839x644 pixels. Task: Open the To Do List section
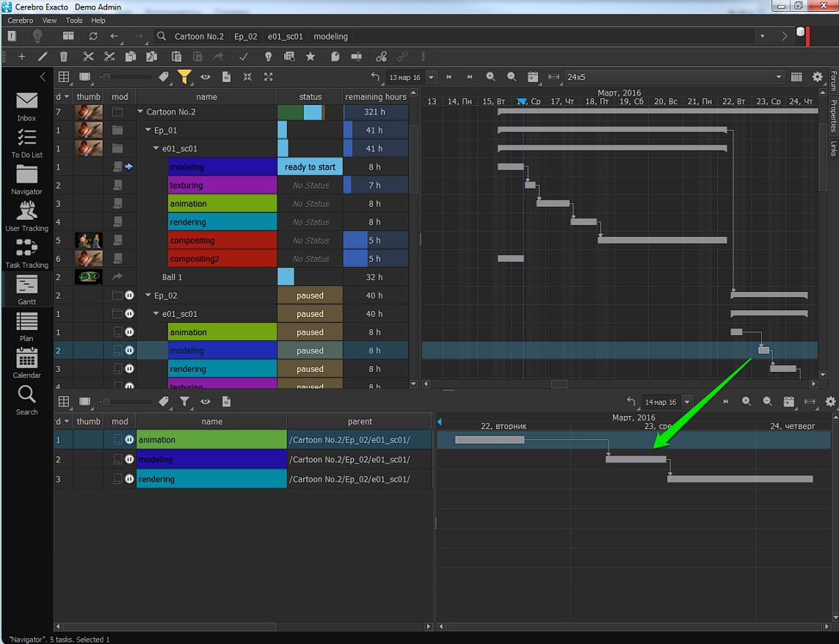[x=26, y=144]
